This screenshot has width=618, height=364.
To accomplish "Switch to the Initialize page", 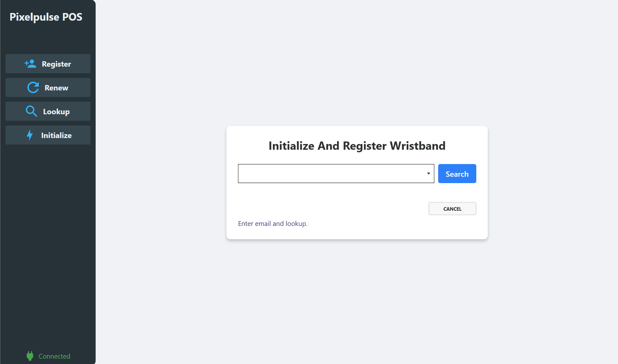I will click(56, 136).
